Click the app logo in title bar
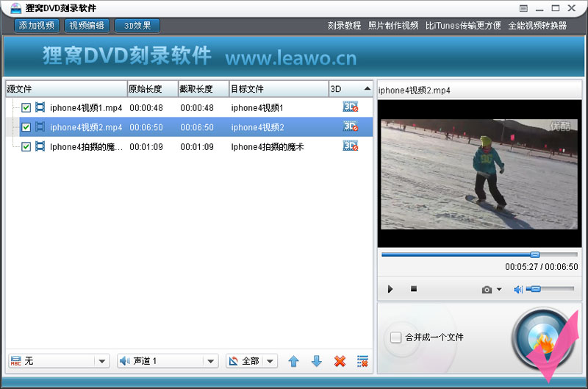Image resolution: width=588 pixels, height=389 pixels. pos(16,8)
